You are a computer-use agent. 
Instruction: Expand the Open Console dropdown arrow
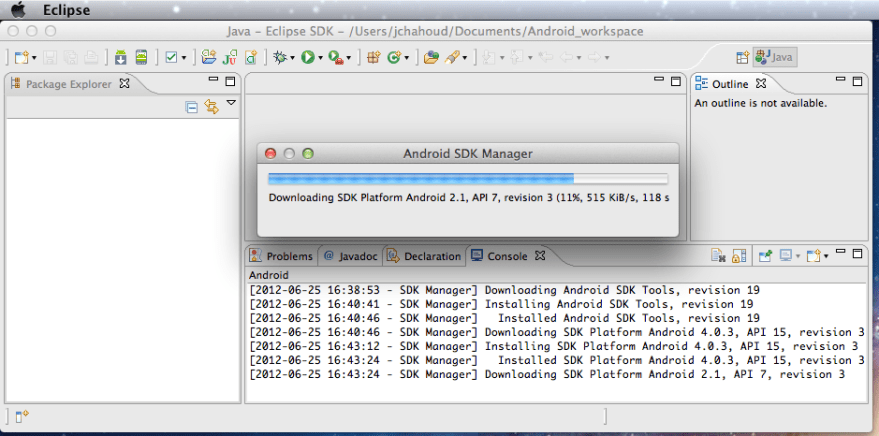[x=825, y=256]
